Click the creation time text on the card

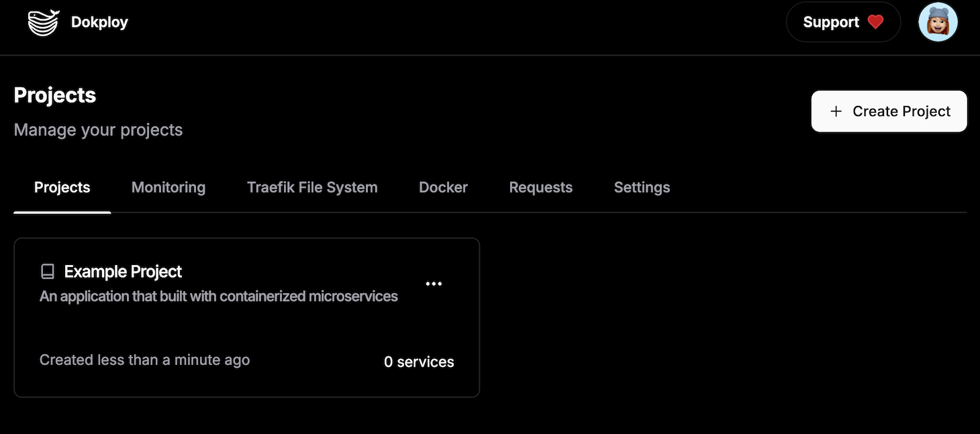144,360
